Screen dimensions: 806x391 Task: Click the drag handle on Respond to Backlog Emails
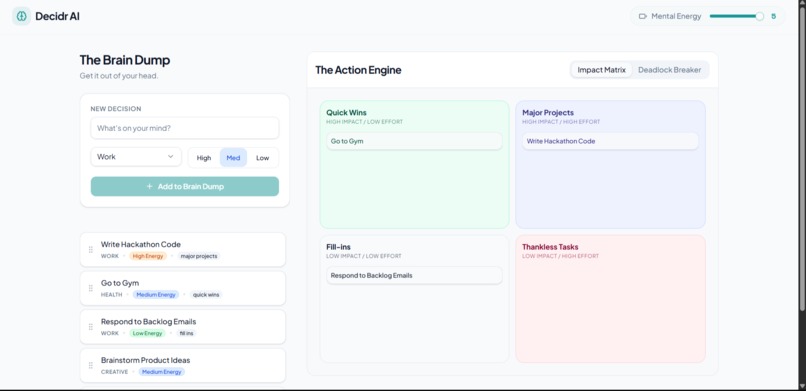(x=90, y=327)
